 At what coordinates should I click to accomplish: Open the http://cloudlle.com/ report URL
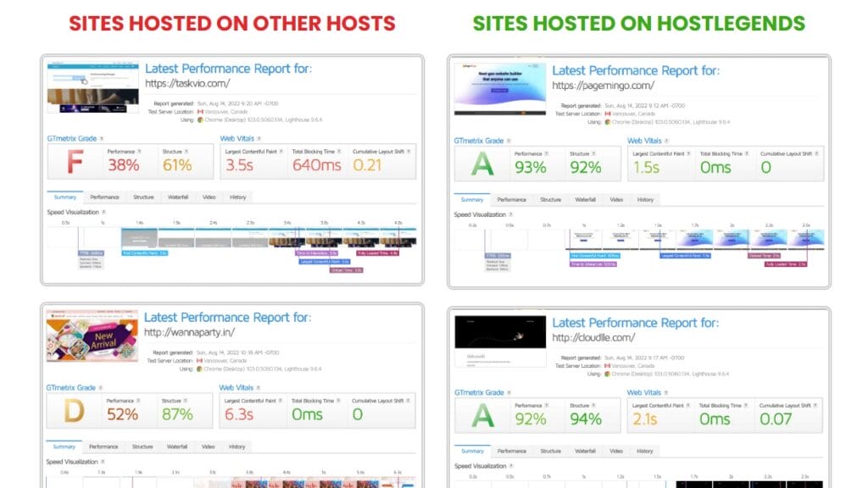593,337
